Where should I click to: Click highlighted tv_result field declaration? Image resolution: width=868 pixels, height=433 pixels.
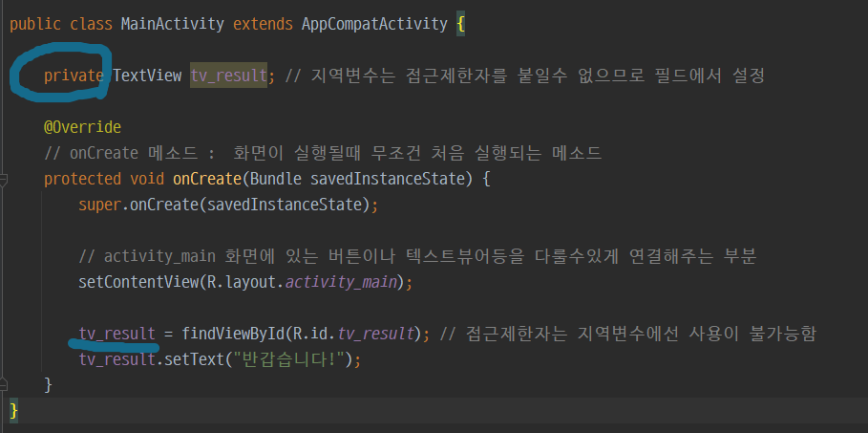click(228, 76)
